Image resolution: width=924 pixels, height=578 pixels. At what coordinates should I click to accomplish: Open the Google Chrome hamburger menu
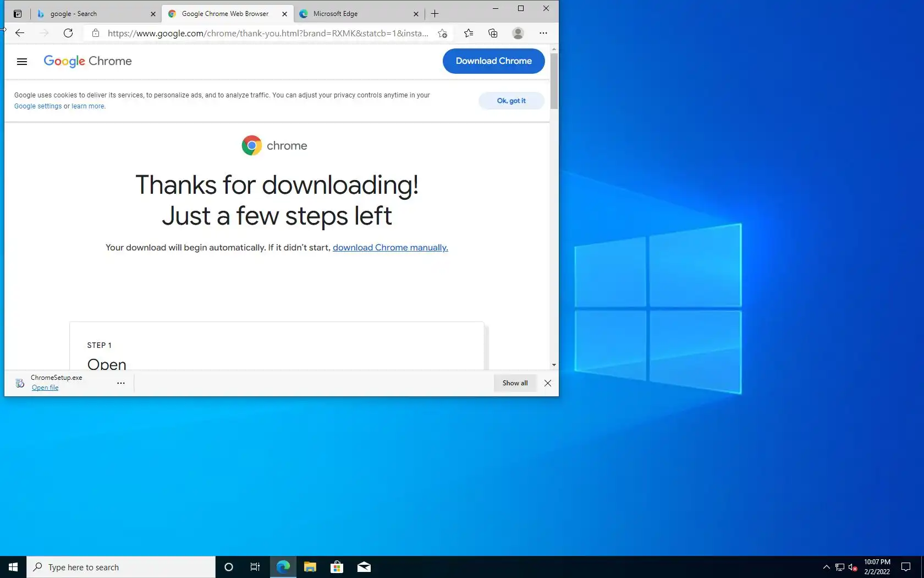point(22,62)
